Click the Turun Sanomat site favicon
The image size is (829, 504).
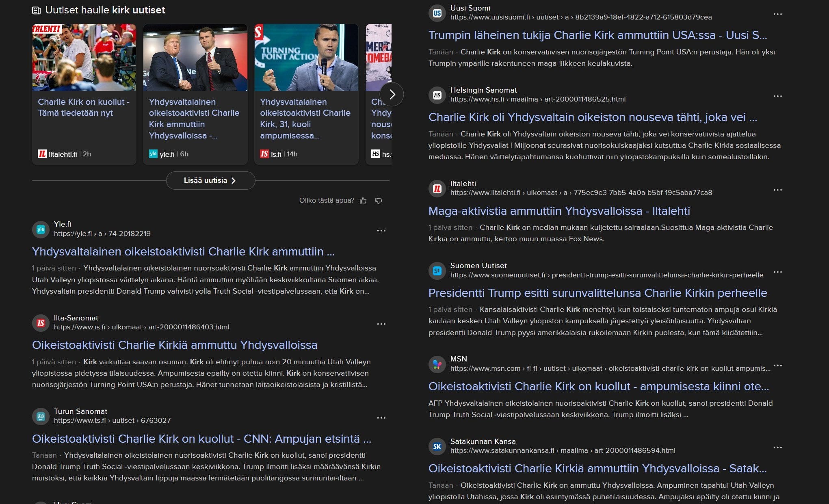coord(41,416)
